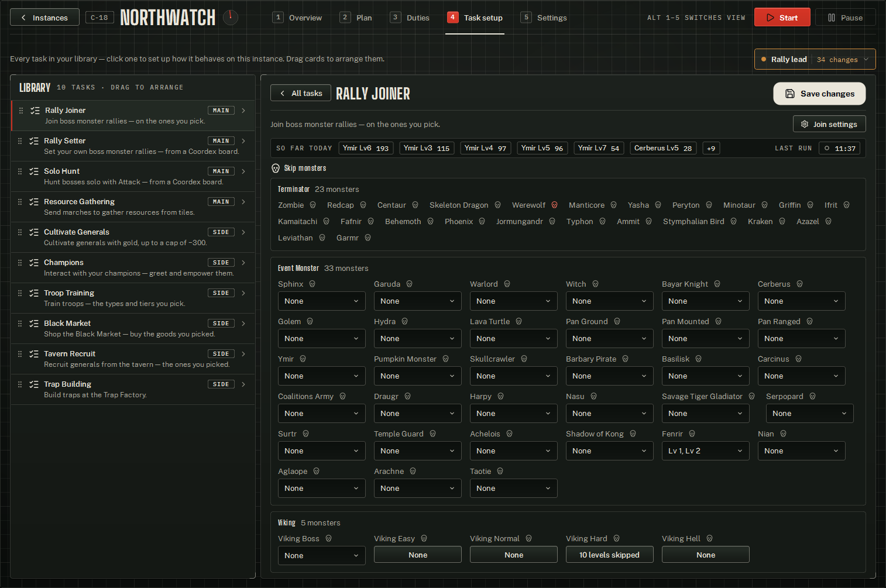Go back to All tasks
Screen dimensions: 886x588
[x=301, y=93]
